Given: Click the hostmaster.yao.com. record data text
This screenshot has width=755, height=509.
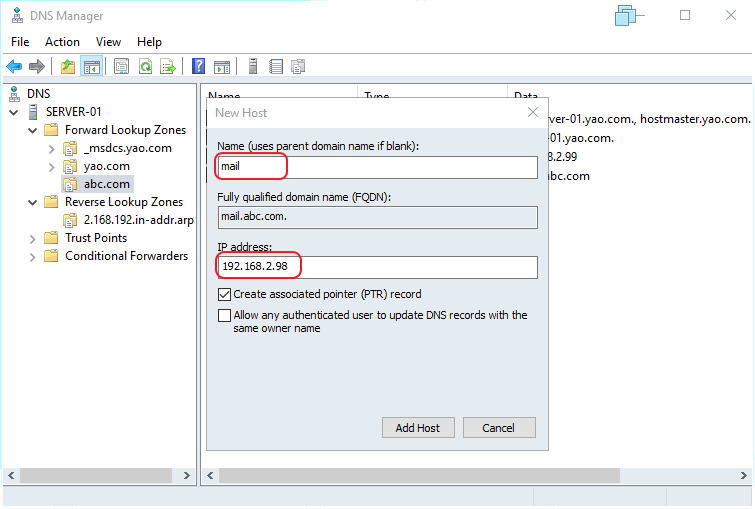Looking at the screenshot, I should click(695, 119).
